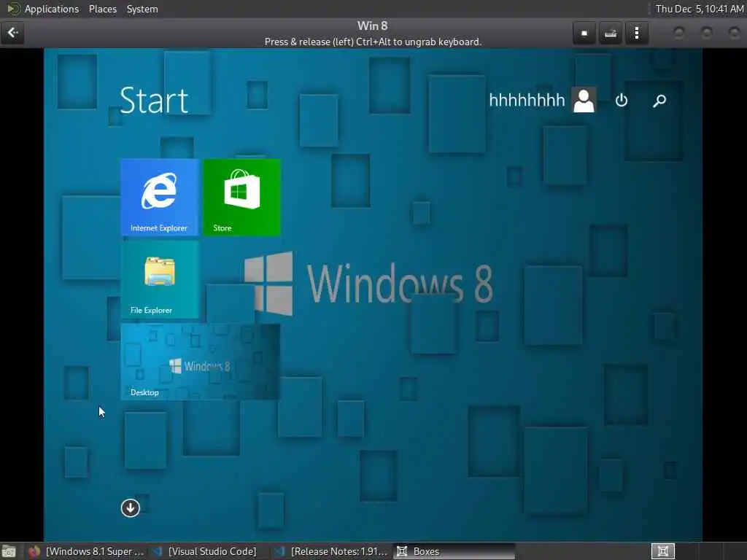
Task: Click the user account picture
Action: (584, 100)
